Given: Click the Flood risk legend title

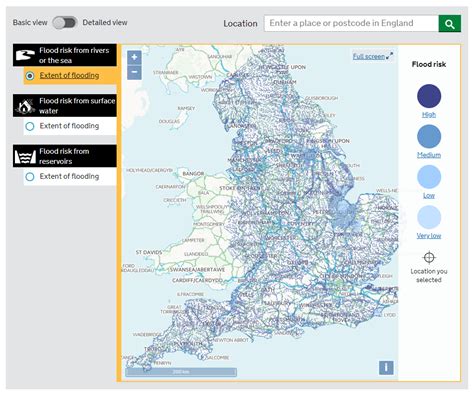Looking at the screenshot, I should pos(429,64).
